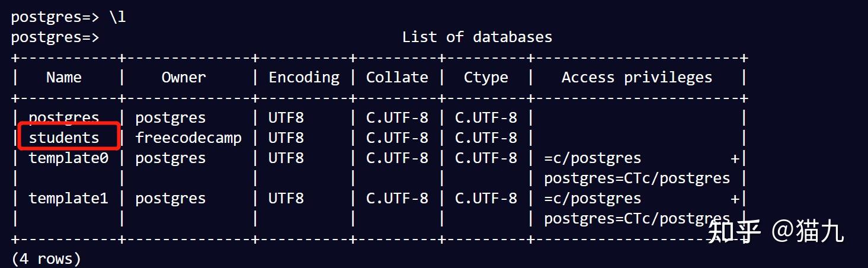Click the "(4 rows)" result count

[46, 259]
